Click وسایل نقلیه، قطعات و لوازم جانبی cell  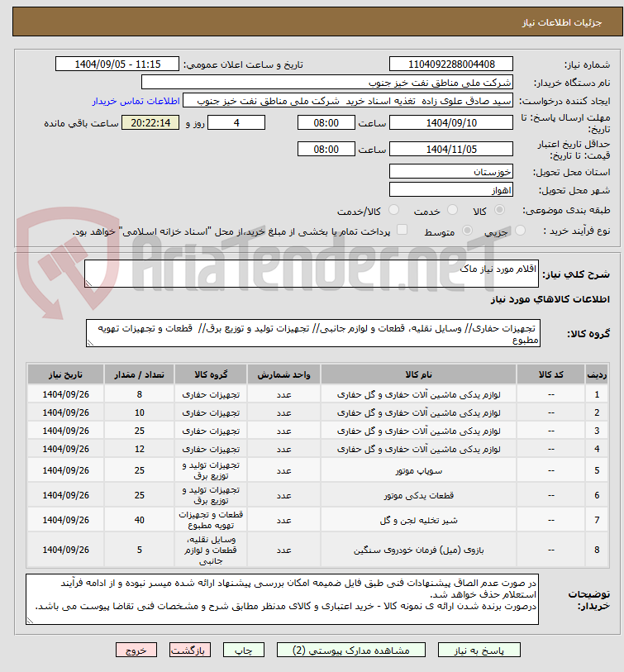(211, 550)
